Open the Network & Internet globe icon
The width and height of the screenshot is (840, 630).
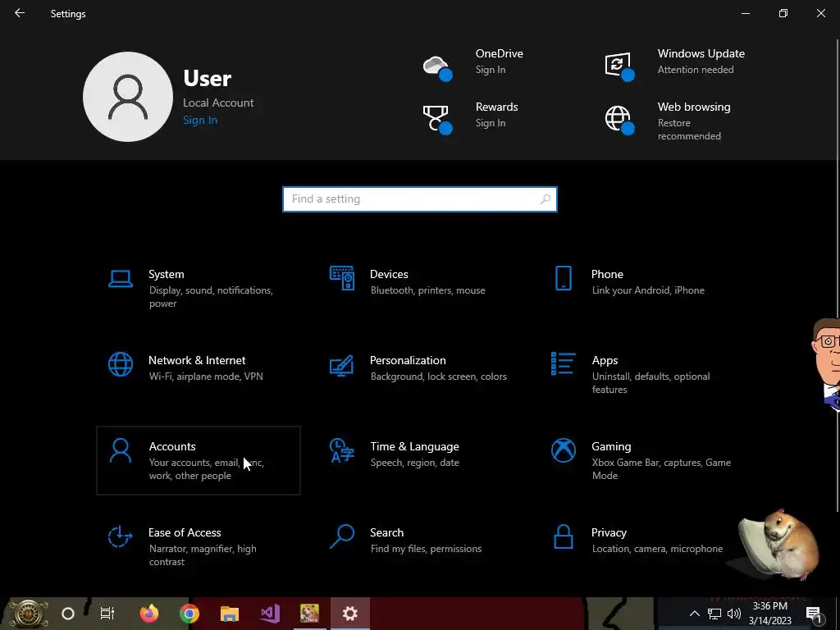(121, 364)
